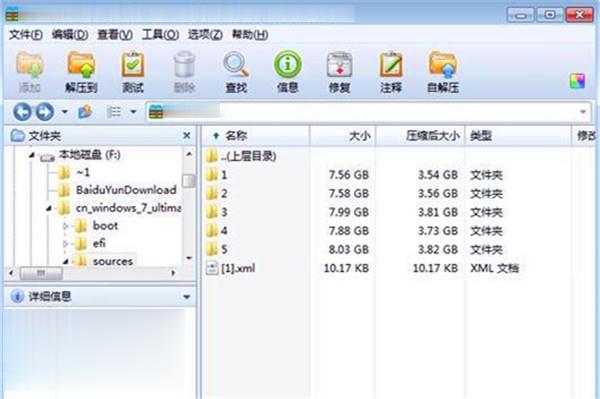
Task: Click the 3.82 GB compressed size cell
Action: [438, 249]
